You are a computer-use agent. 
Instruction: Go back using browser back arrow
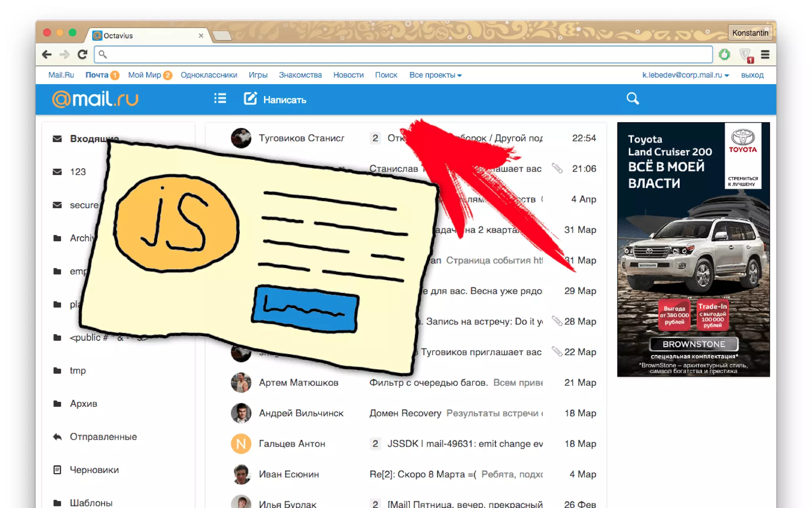47,54
